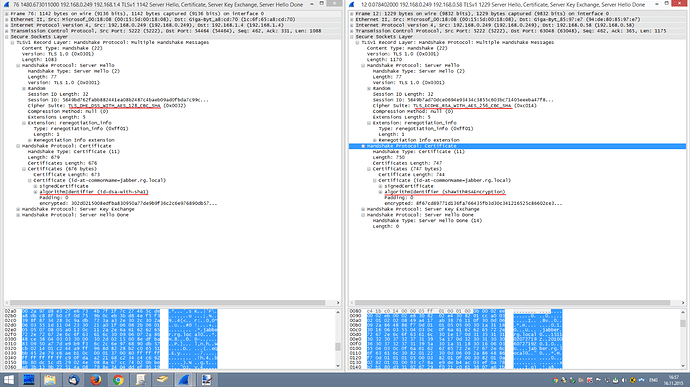
Task: Expand algorithmIdentifier (id-dsa-with-sha1)
Action: point(36,192)
